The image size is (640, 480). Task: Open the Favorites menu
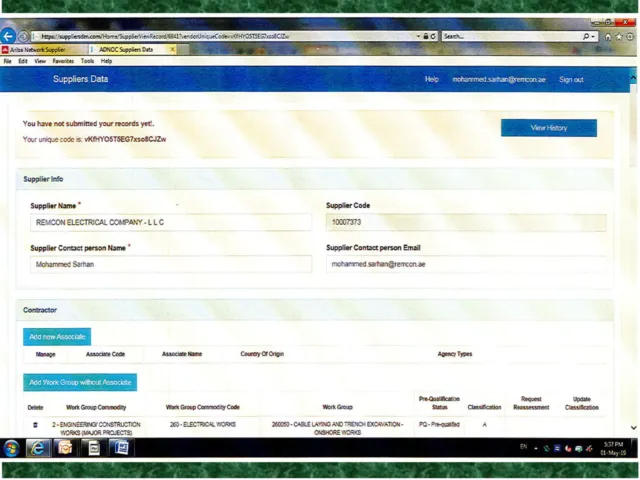[x=63, y=61]
